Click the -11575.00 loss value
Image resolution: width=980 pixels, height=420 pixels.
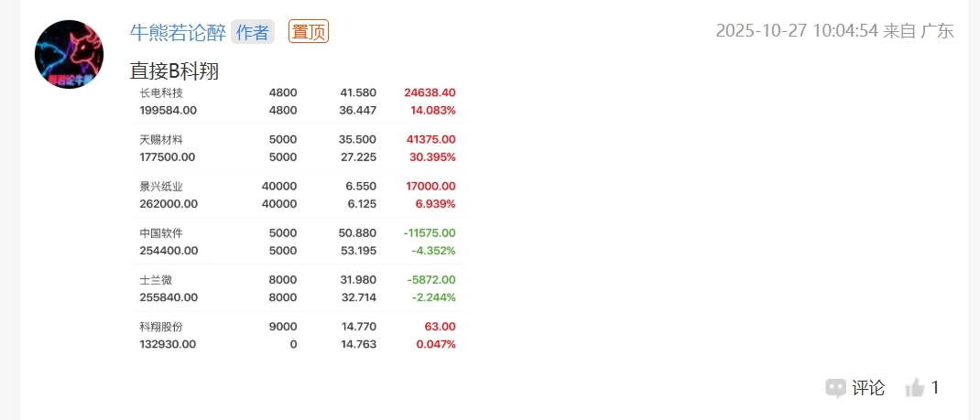click(x=429, y=232)
